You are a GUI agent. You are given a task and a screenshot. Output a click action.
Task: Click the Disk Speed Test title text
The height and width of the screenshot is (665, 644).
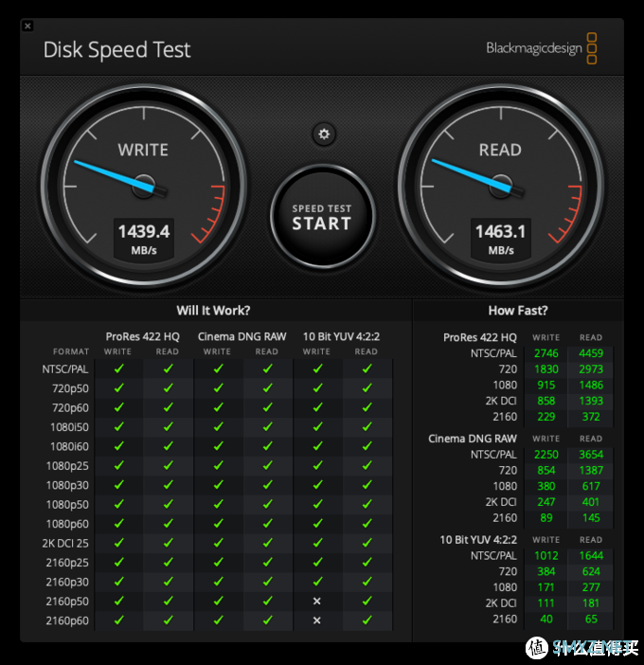point(117,49)
